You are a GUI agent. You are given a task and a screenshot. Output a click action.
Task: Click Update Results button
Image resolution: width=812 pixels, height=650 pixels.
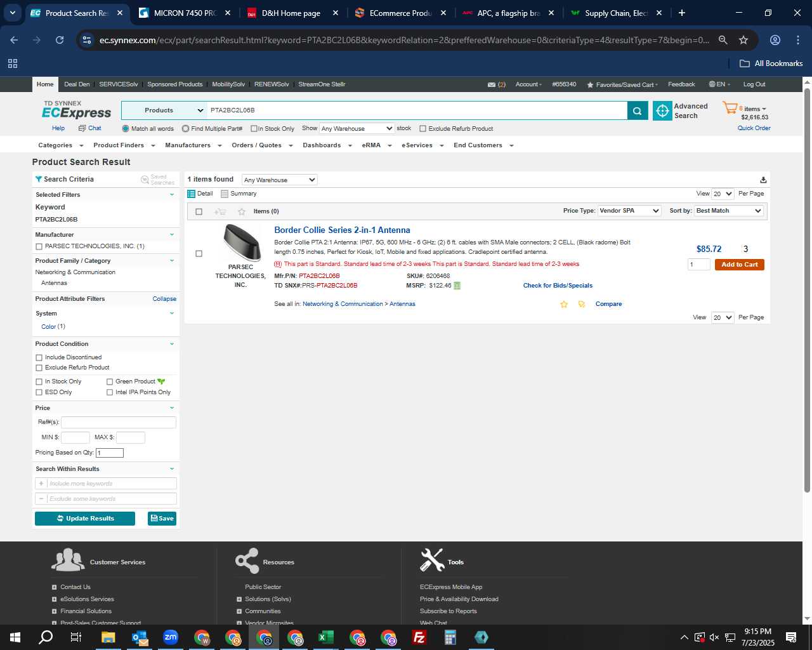coord(85,519)
